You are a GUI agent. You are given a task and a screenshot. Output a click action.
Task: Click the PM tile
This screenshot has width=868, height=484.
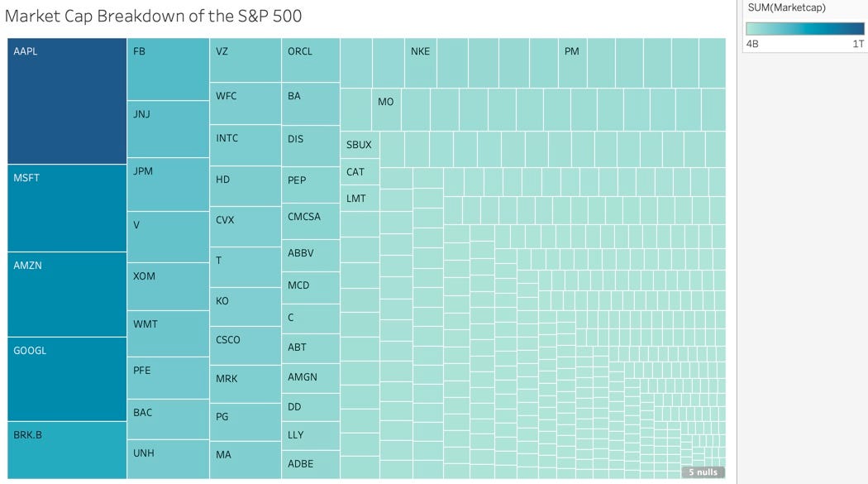click(572, 63)
